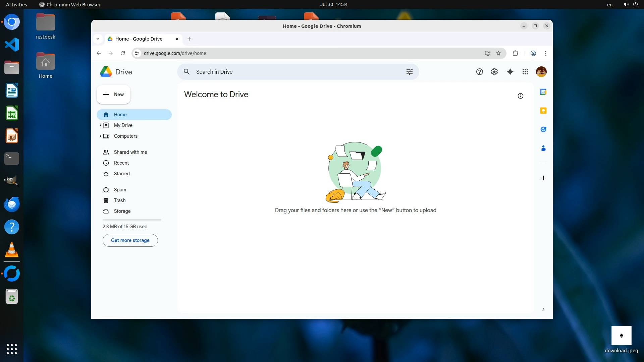Screen dimensions: 644x362
Task: Open Google Calendar side panel icon
Action: point(543,92)
